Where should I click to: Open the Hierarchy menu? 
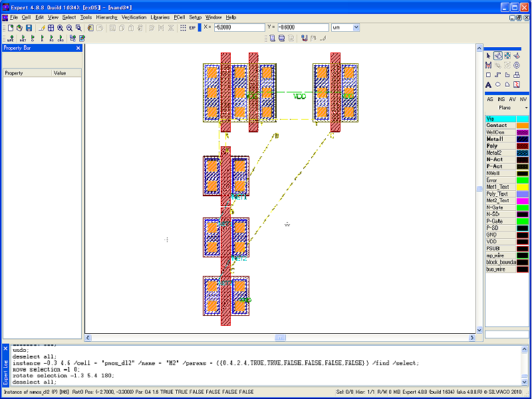[106, 17]
